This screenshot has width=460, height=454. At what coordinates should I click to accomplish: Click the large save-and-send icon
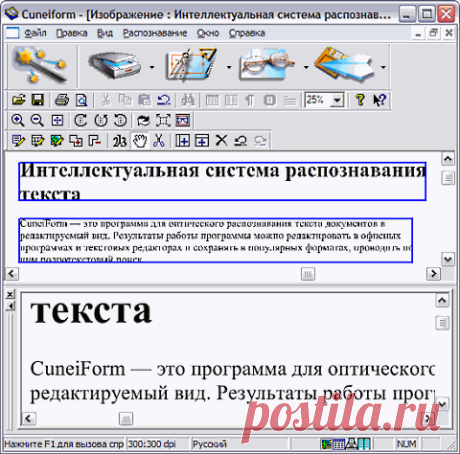(344, 64)
